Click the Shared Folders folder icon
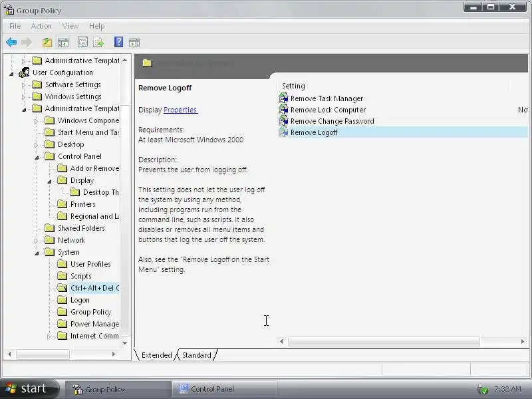532x399 pixels. pyautogui.click(x=49, y=228)
